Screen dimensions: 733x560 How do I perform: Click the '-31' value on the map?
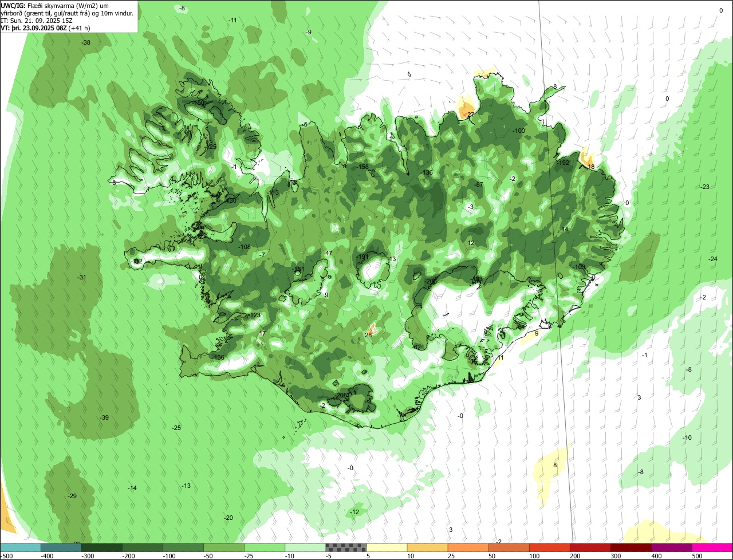[82, 278]
